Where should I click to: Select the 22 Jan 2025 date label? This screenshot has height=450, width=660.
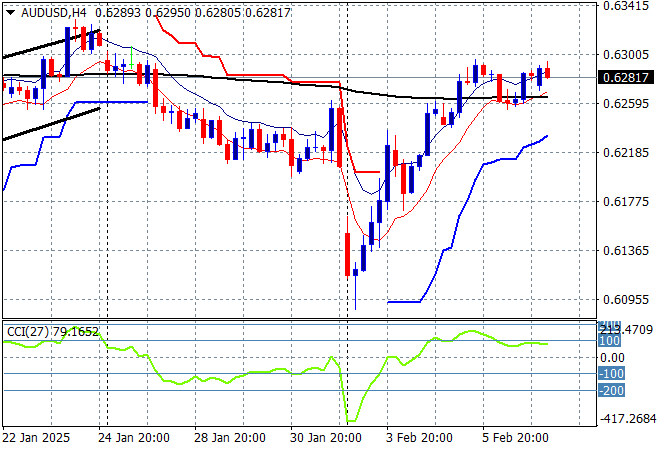pos(36,438)
